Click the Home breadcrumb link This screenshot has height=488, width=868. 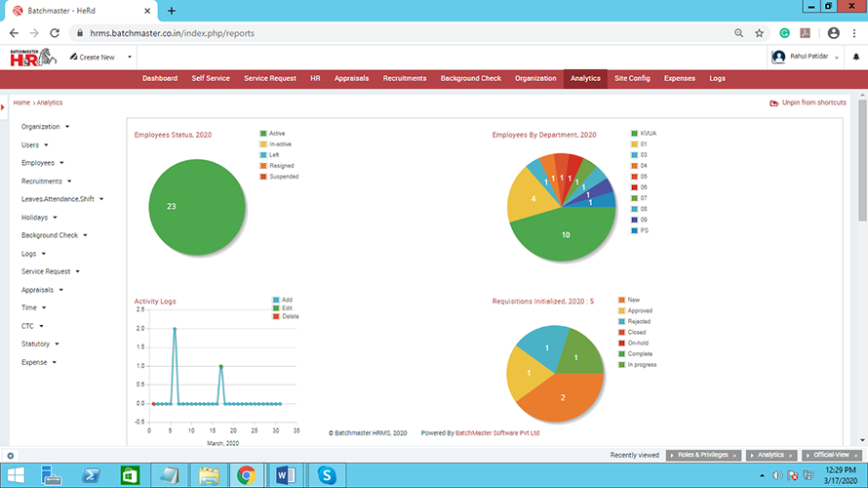click(x=21, y=102)
